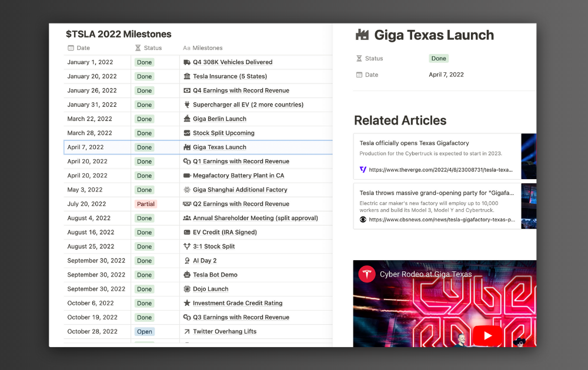Click the Related Articles heading

coord(400,120)
